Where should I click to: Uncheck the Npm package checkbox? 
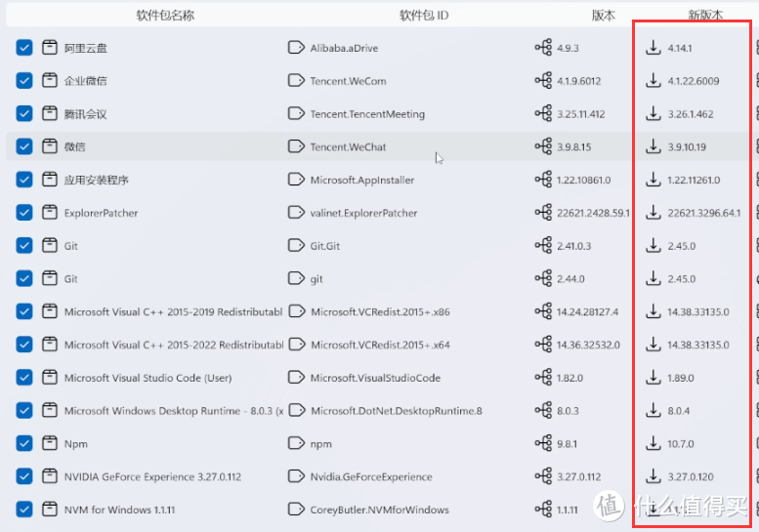pos(24,443)
